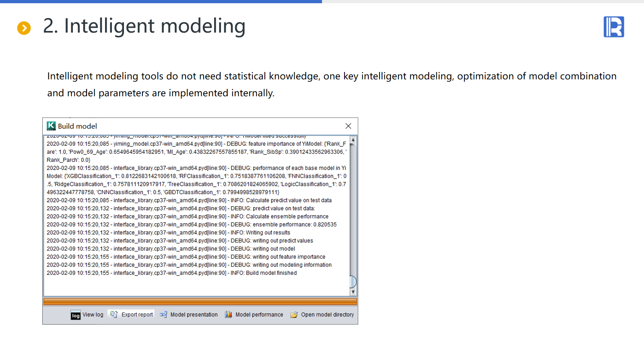Click the "Build model finished" log line
Image resolution: width=644 pixels, height=362 pixels.
pos(171,273)
